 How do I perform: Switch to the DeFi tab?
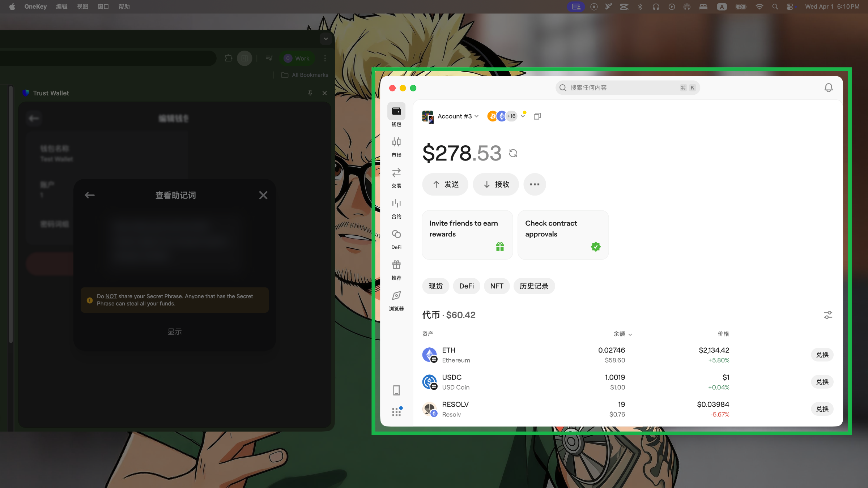(x=467, y=286)
